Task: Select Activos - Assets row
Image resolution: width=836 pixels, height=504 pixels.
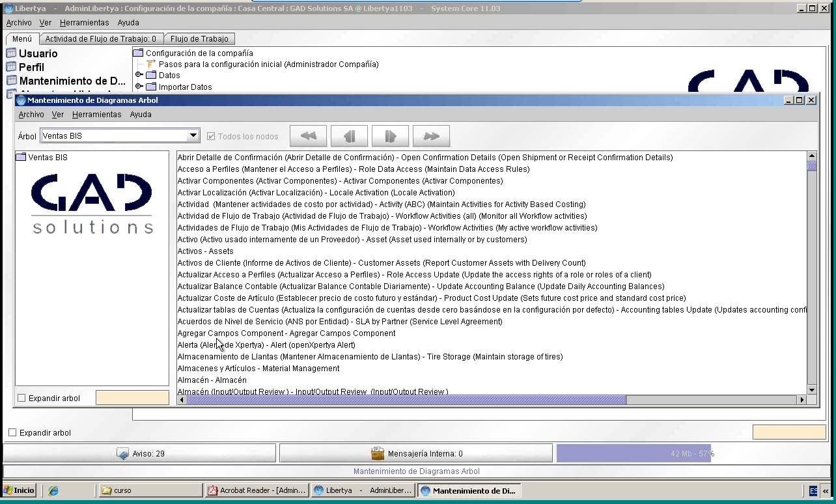Action: coord(492,251)
